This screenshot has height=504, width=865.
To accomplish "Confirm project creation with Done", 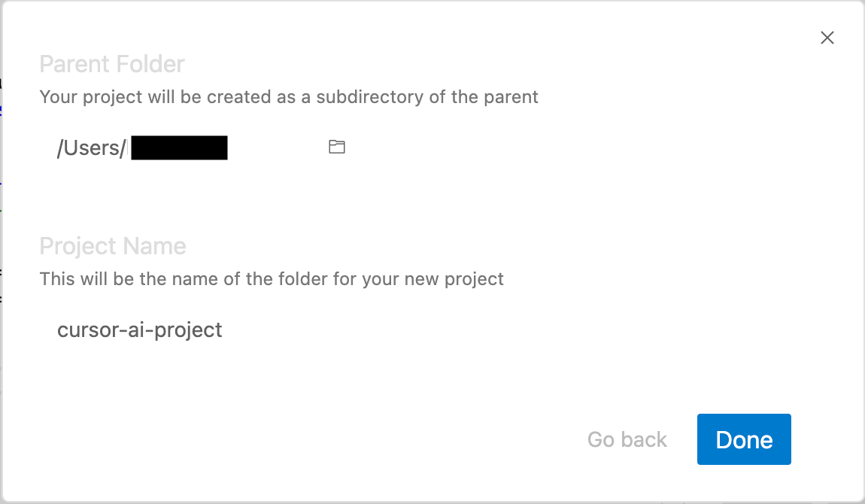I will [x=744, y=439].
